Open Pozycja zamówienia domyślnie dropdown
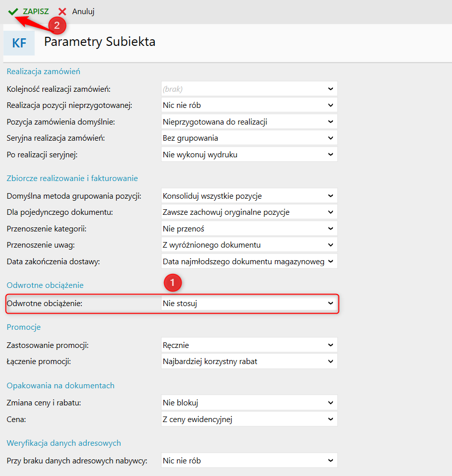The height and width of the screenshot is (476, 452). (x=249, y=122)
